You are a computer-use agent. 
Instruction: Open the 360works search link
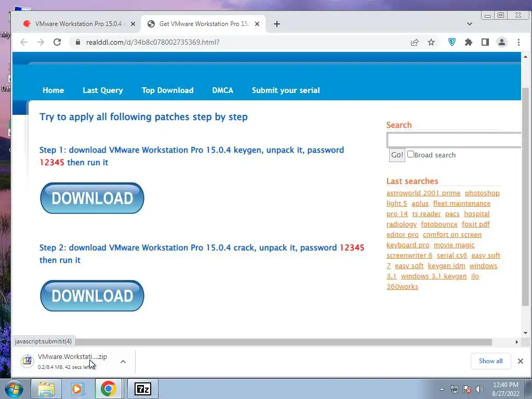[x=403, y=287]
